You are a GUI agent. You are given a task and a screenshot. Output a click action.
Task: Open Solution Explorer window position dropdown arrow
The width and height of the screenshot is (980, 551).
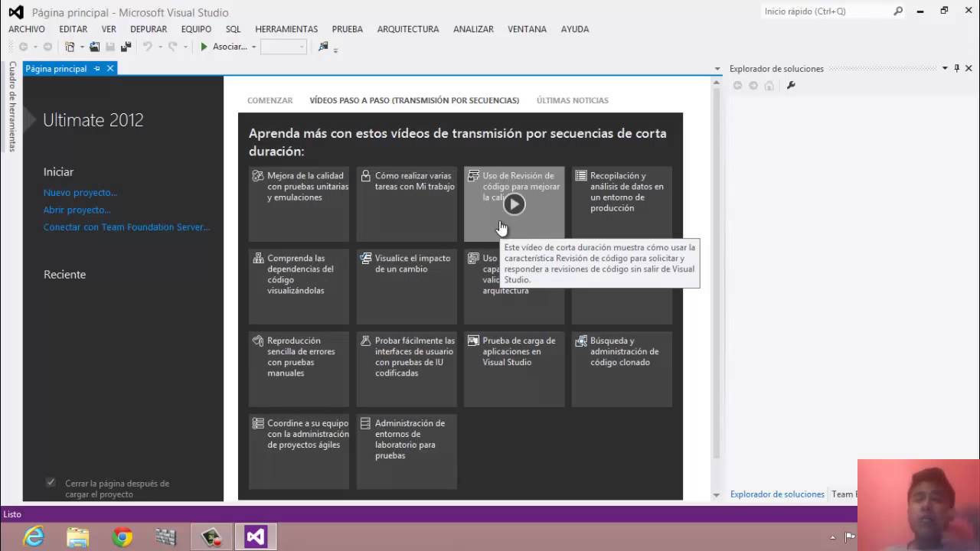pos(945,68)
